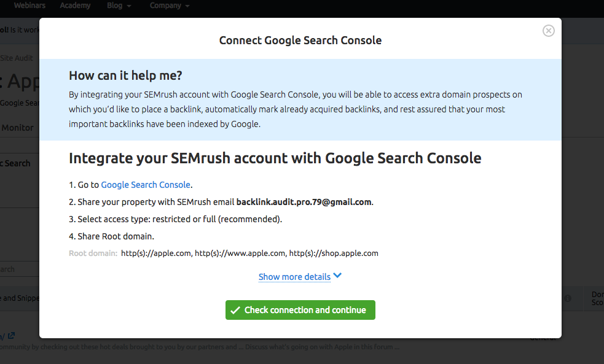
Task: Click the http(s)://shop.apple.com root domain text
Action: 334,253
